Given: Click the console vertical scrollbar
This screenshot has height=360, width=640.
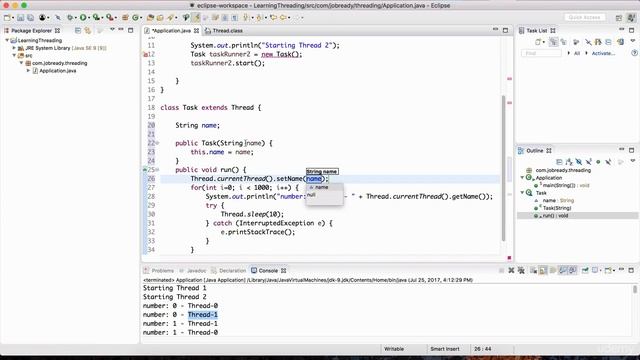Looking at the screenshot, I should click(x=635, y=289).
